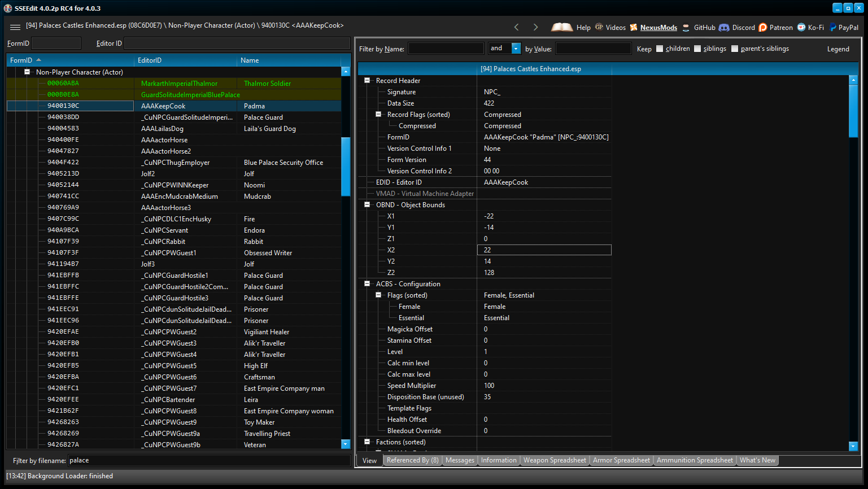
Task: Open What's New tab
Action: click(757, 460)
